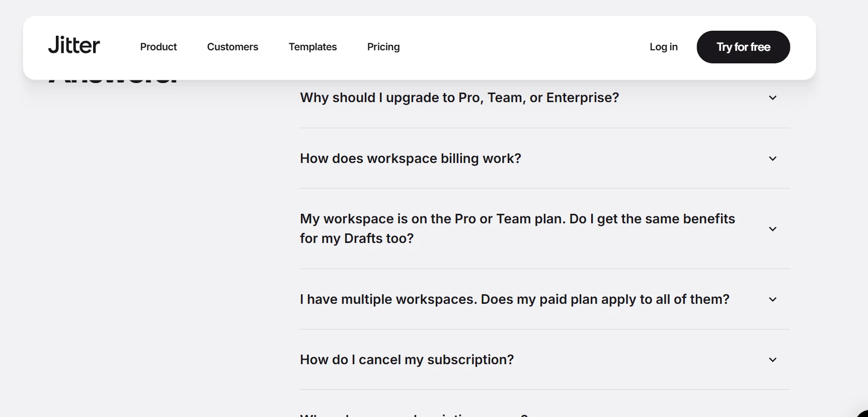
Task: Click chevron next to cancel subscription question
Action: pos(772,360)
